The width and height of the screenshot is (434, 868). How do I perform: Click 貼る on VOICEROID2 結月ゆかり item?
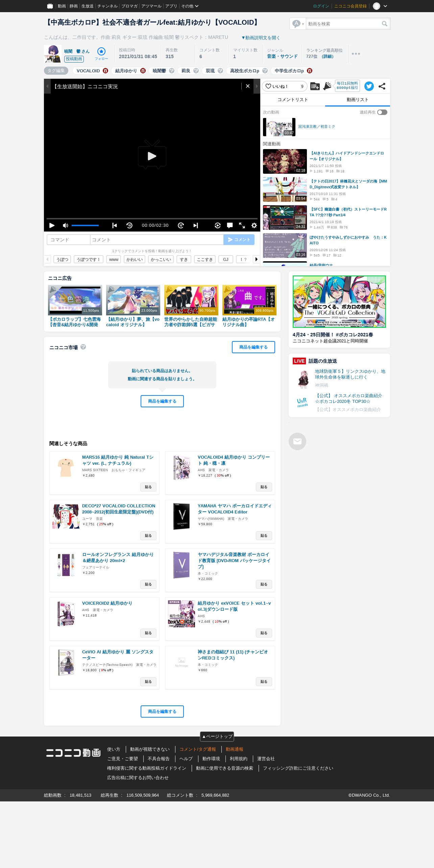(x=148, y=633)
